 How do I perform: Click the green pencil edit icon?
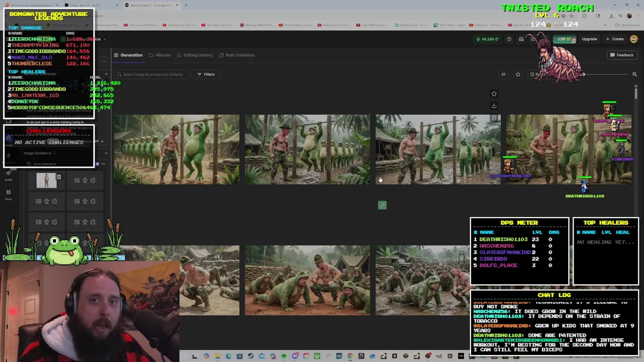[x=382, y=205]
